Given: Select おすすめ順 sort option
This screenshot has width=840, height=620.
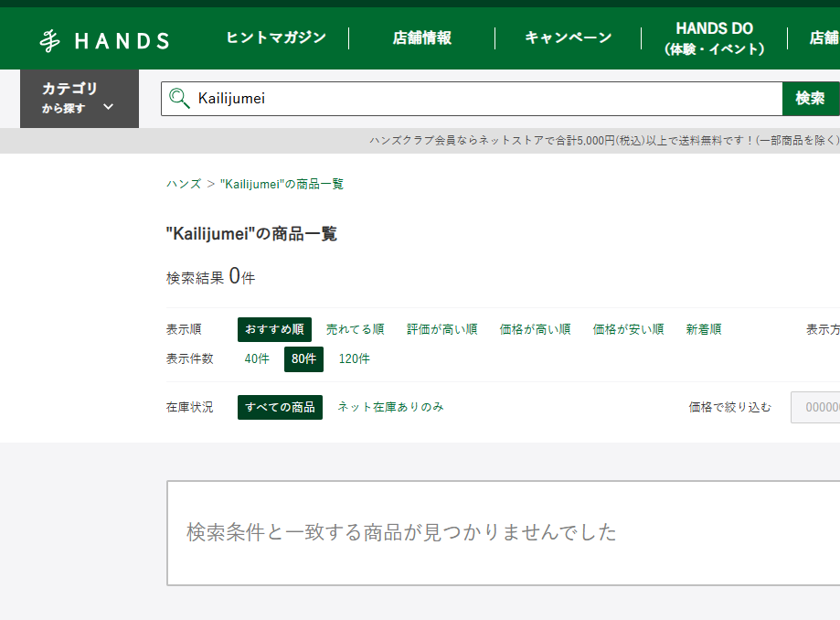Looking at the screenshot, I should 274,329.
